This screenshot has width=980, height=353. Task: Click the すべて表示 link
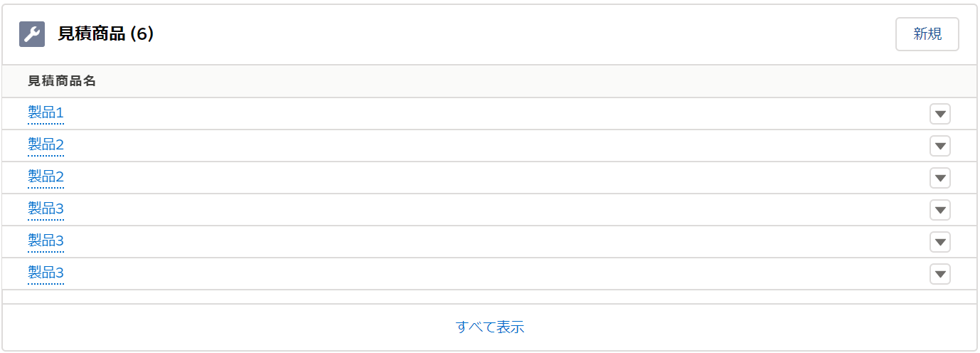point(490,327)
